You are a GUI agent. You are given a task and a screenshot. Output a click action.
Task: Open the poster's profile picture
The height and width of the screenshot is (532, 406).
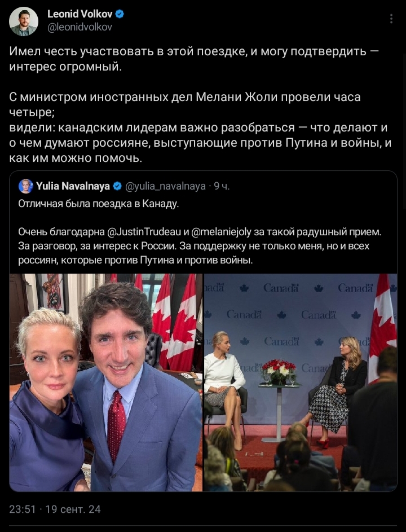click(x=24, y=21)
